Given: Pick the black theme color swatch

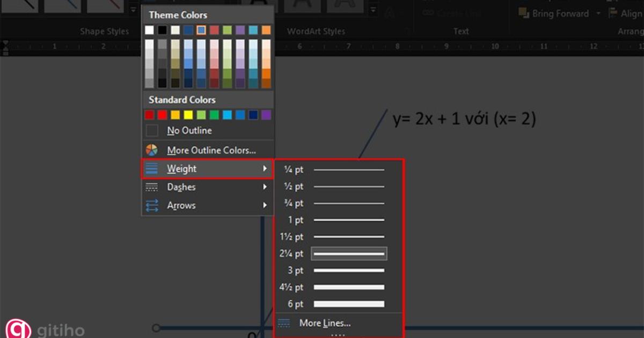Looking at the screenshot, I should (x=162, y=30).
